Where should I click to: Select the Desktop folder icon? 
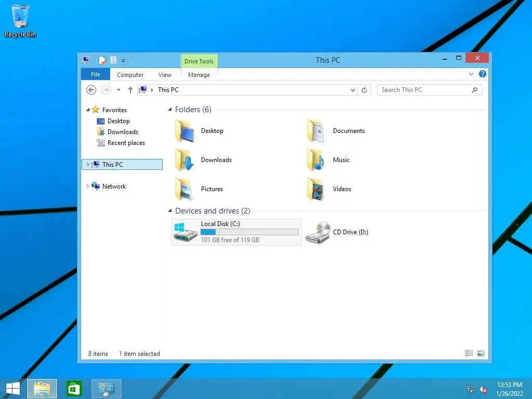(x=184, y=131)
